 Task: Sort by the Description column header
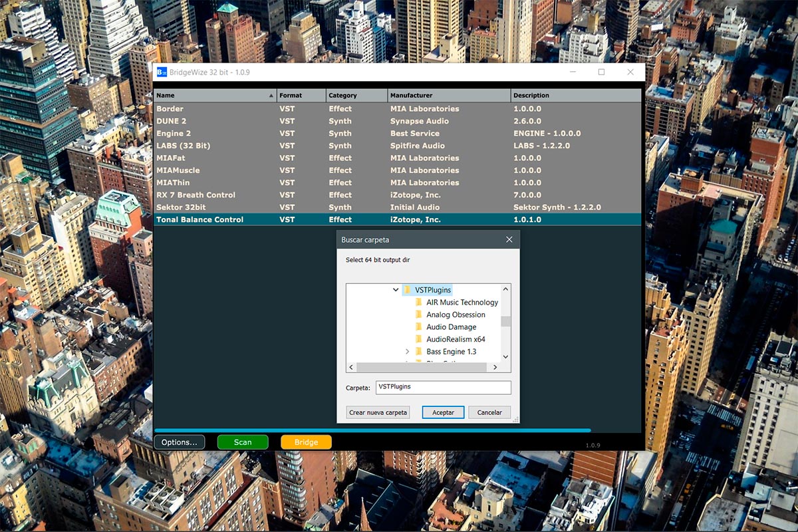click(577, 96)
